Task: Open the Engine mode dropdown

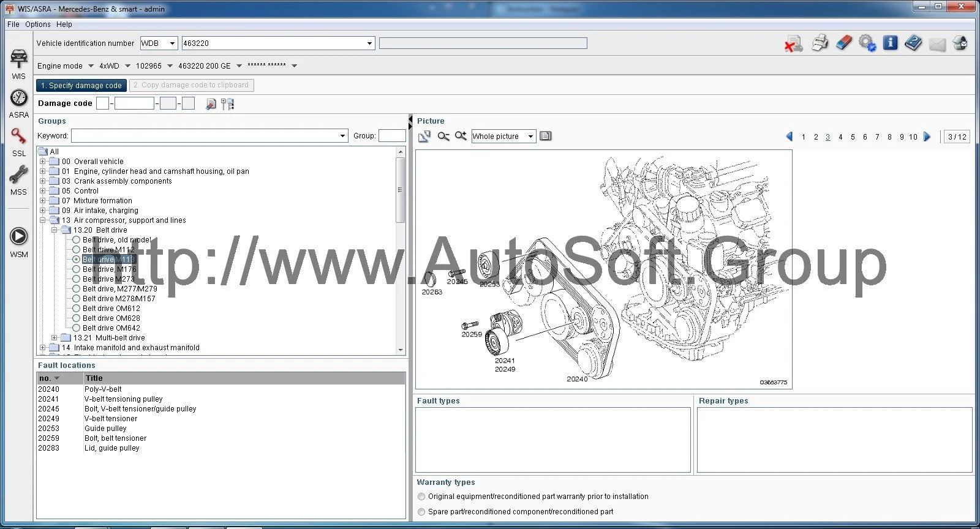Action: 65,66
